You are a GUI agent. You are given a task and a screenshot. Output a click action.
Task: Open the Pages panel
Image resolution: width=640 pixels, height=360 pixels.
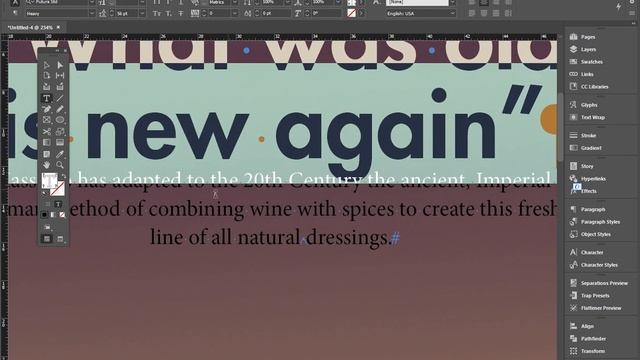pyautogui.click(x=582, y=37)
